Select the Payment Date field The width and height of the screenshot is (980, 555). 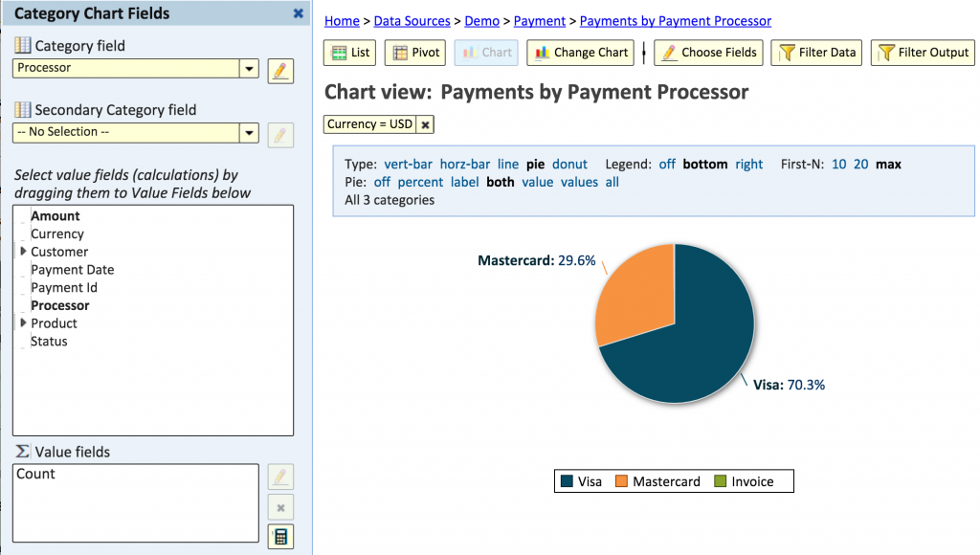pos(73,270)
